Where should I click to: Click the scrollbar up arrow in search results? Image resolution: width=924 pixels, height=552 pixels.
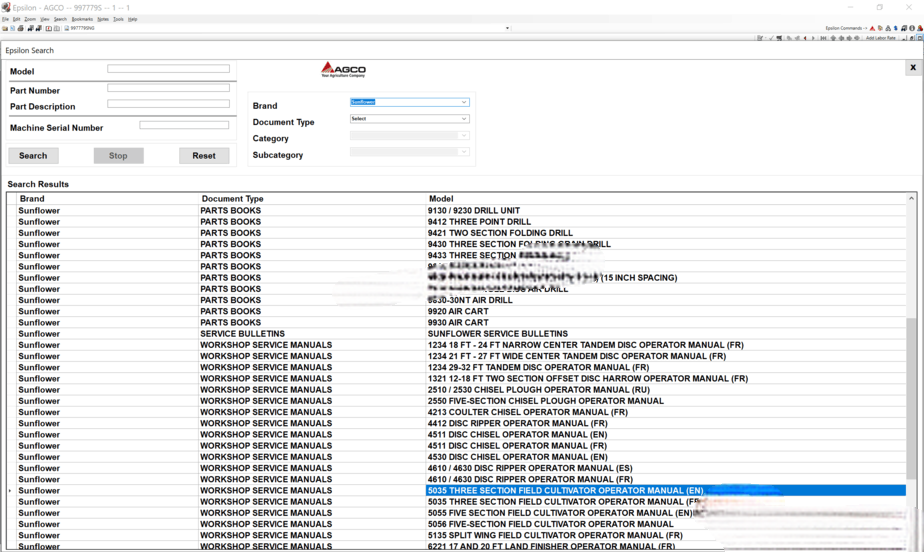coord(911,199)
